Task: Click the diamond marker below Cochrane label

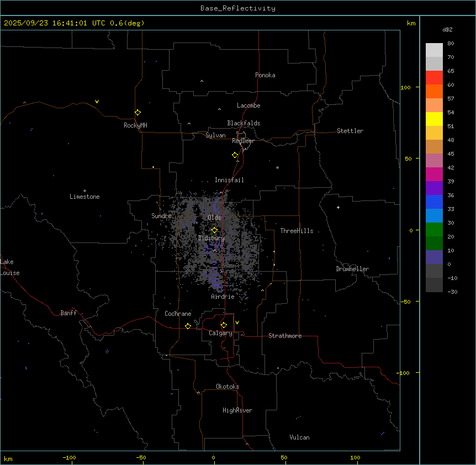Action: 188,326
